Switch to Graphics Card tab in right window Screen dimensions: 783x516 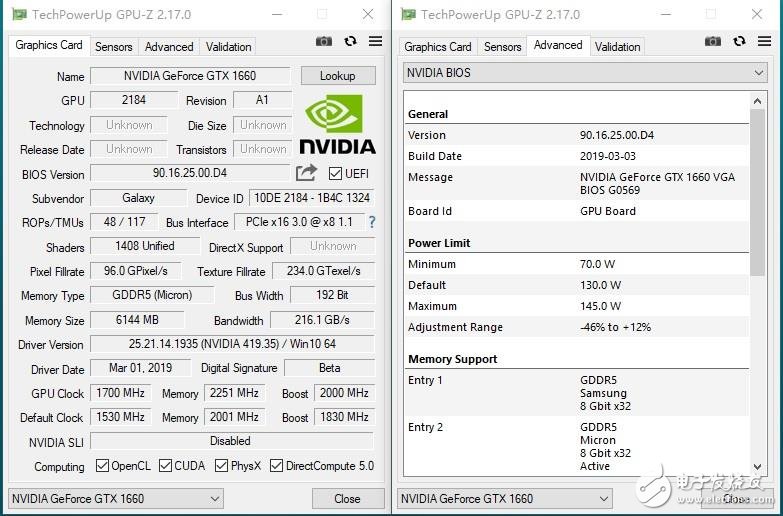click(438, 47)
